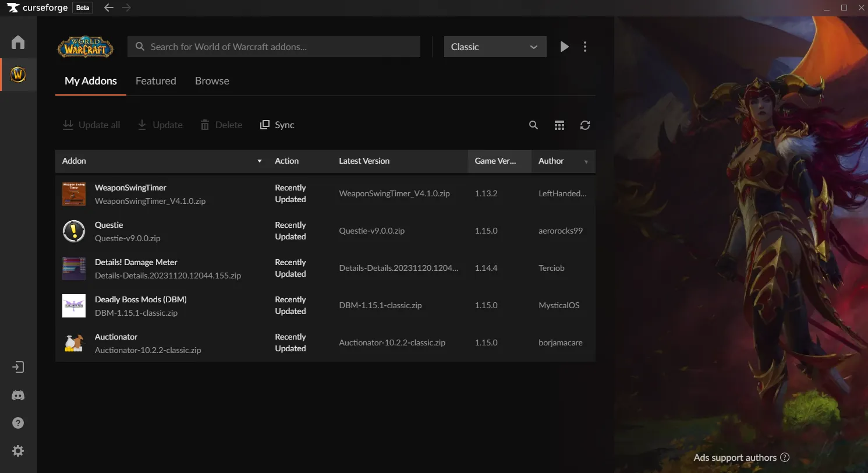The image size is (868, 473).
Task: Click Recently Updated status for Questie
Action: pyautogui.click(x=290, y=231)
